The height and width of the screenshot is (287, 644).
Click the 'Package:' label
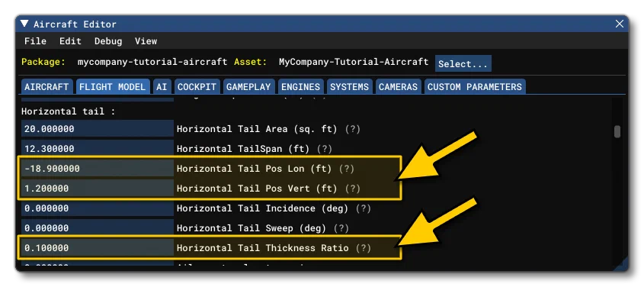coord(43,62)
